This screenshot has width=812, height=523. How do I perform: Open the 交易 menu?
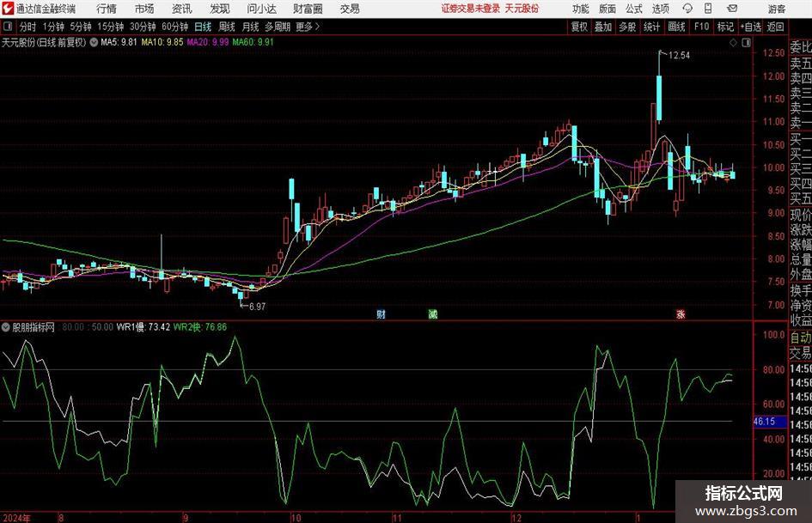coord(350,9)
